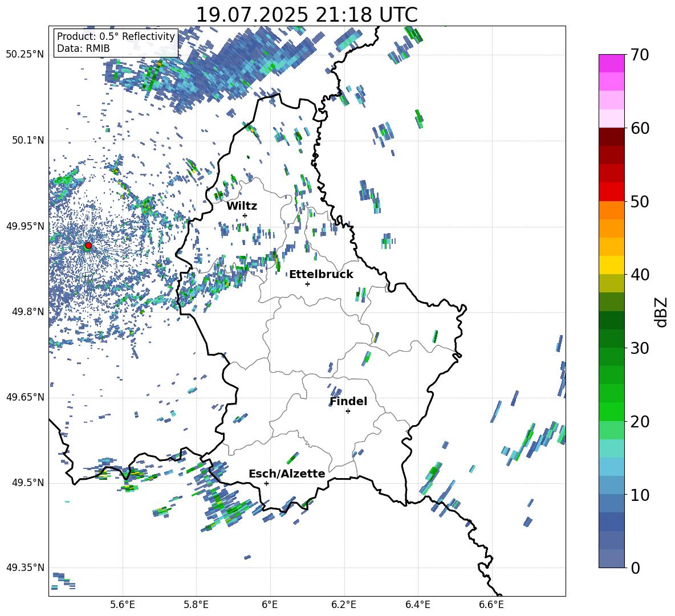Click the 30 tick on the colorbar

click(x=640, y=348)
